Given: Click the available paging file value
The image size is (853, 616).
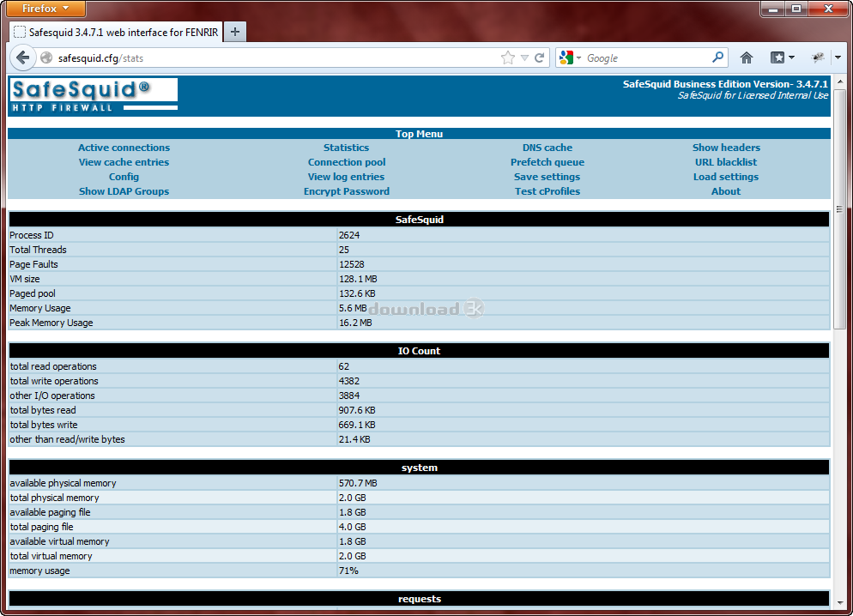Looking at the screenshot, I should (353, 513).
